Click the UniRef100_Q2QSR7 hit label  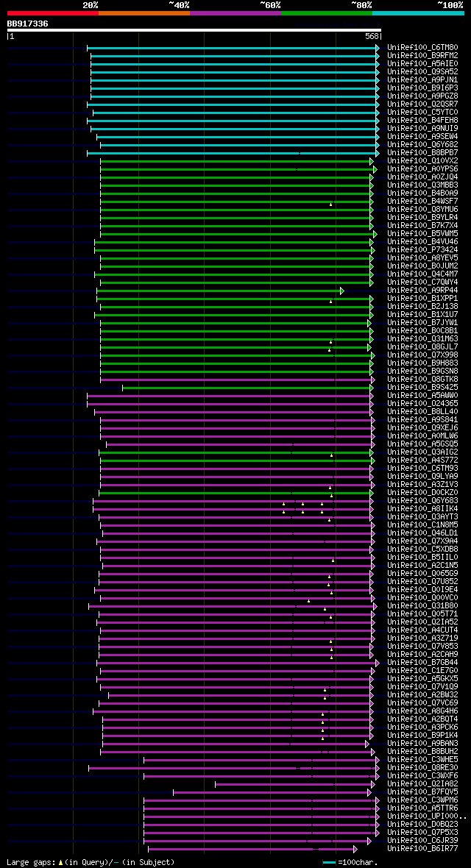point(422,104)
